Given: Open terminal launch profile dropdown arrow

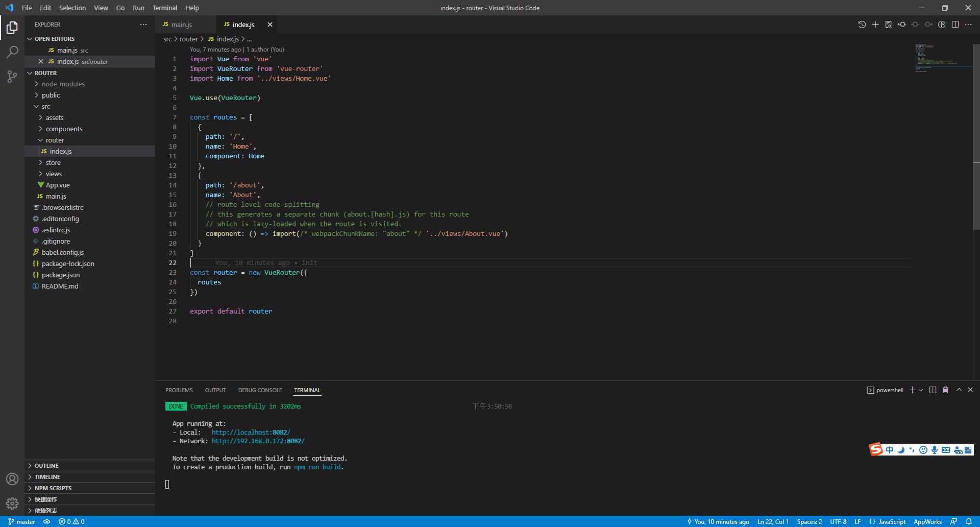Looking at the screenshot, I should (x=921, y=390).
